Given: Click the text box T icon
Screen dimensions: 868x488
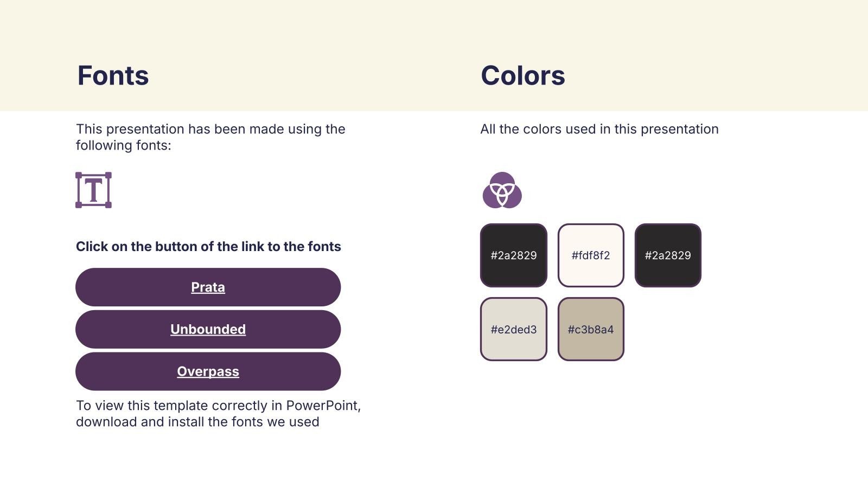Looking at the screenshot, I should coord(93,190).
